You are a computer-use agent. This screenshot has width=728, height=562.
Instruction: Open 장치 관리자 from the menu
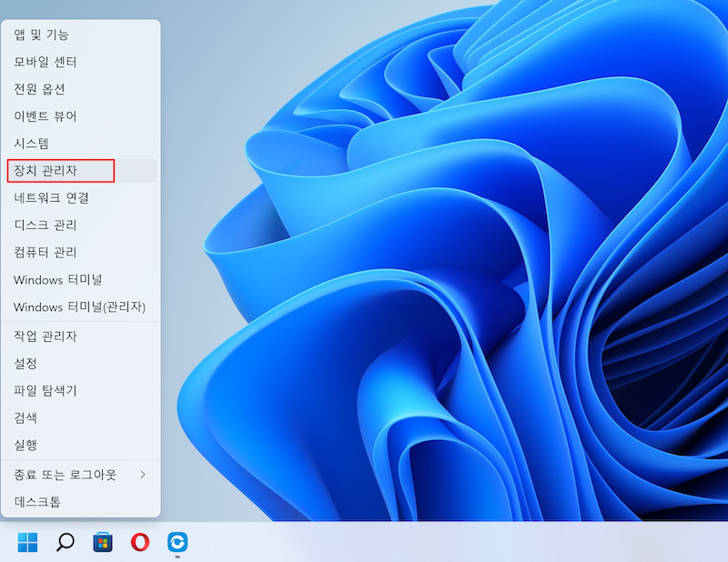[x=81, y=171]
